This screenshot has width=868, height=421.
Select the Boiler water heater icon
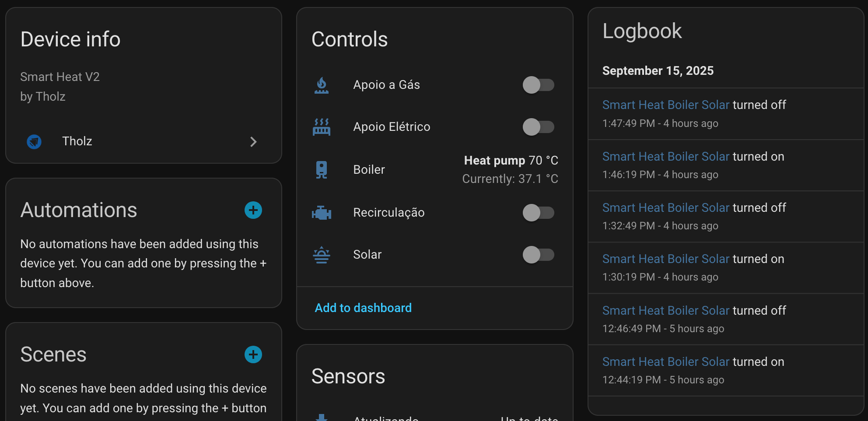pos(322,170)
